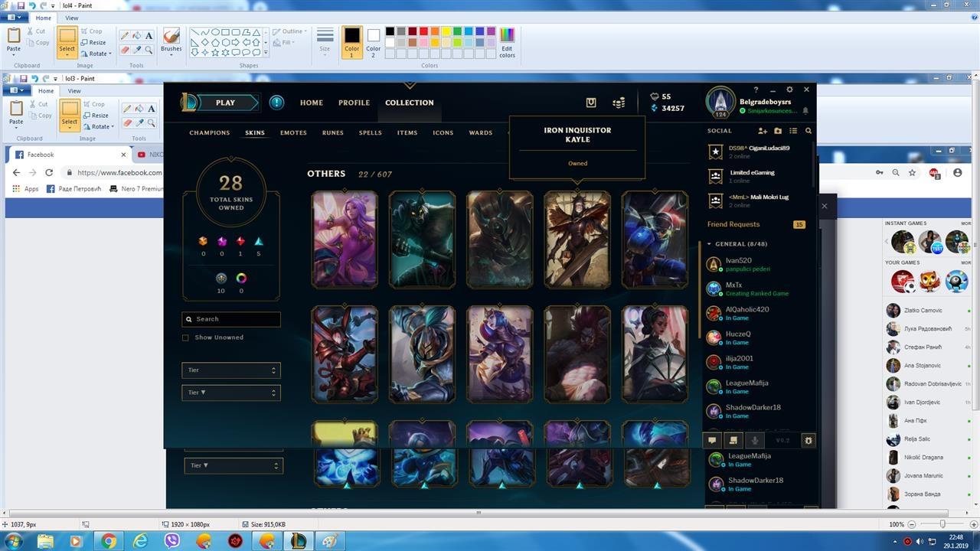
Task: Open HOME in League client navigation
Action: pos(312,103)
